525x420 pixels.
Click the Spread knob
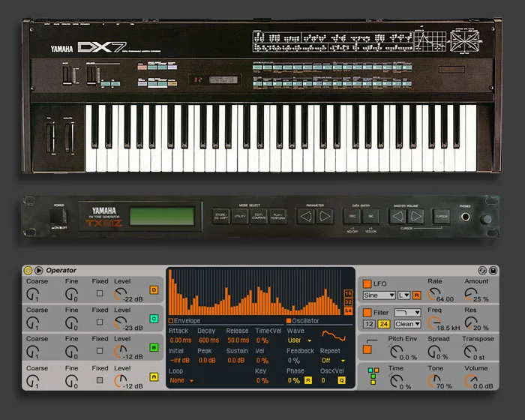click(434, 352)
